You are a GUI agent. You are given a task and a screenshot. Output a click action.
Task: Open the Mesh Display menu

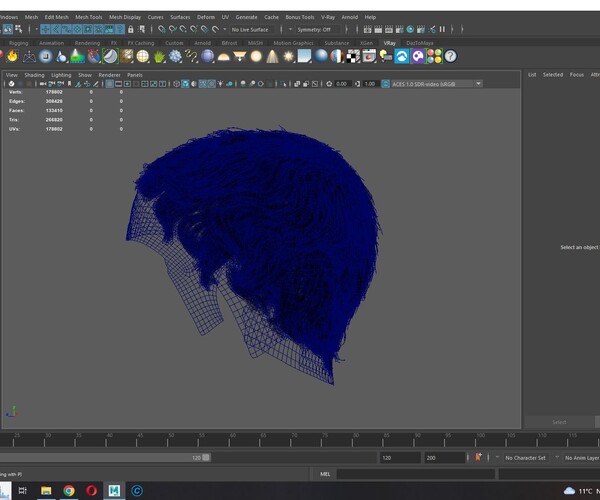125,17
